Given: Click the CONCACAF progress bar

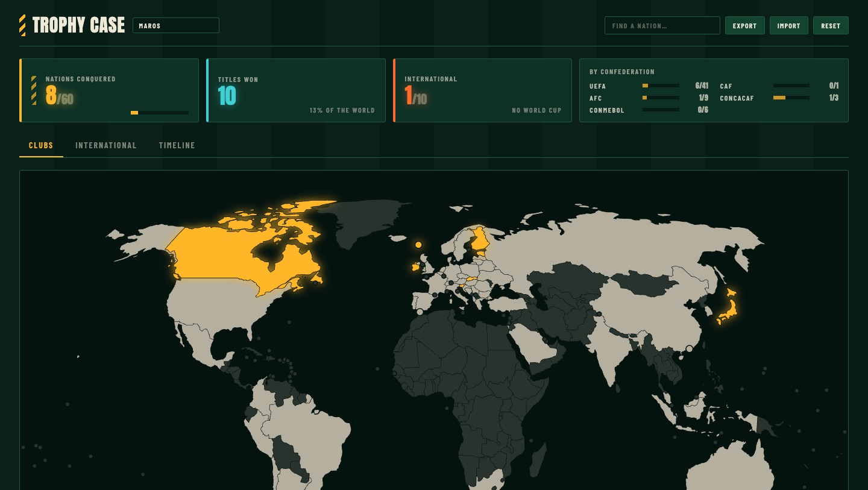Looking at the screenshot, I should point(791,98).
